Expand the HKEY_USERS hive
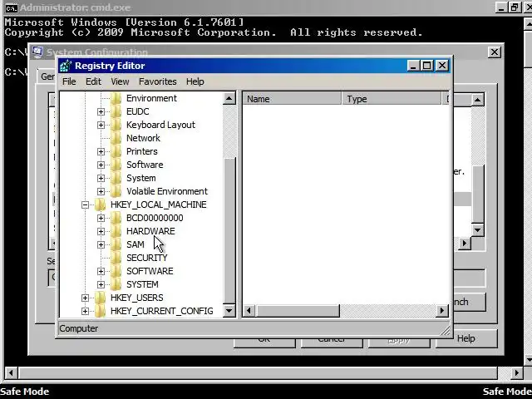The height and width of the screenshot is (399, 532). (x=85, y=298)
